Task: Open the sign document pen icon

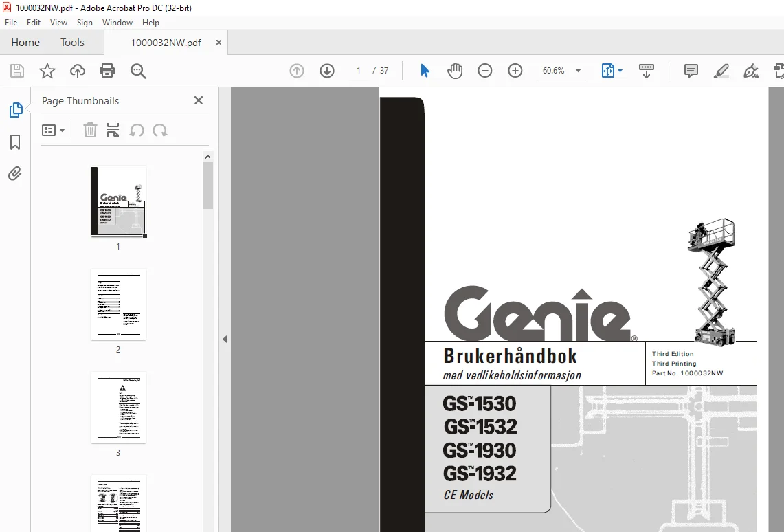Action: click(751, 71)
